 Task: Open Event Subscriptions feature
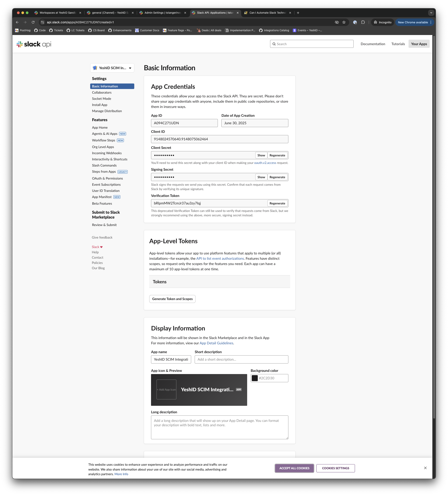click(x=106, y=185)
